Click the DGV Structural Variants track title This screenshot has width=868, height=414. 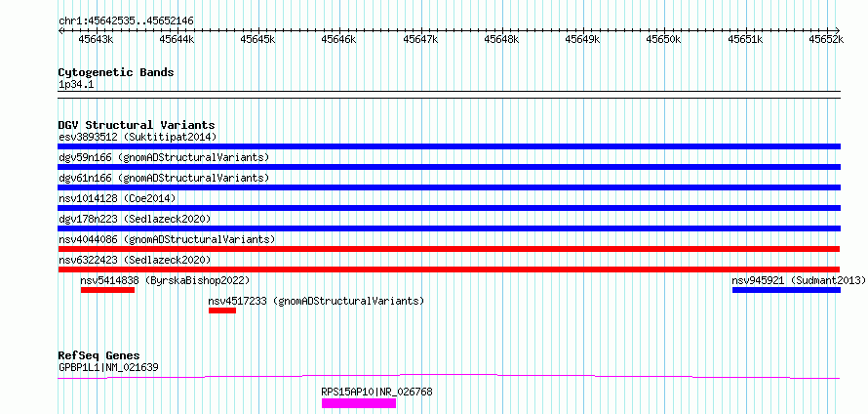pyautogui.click(x=137, y=125)
